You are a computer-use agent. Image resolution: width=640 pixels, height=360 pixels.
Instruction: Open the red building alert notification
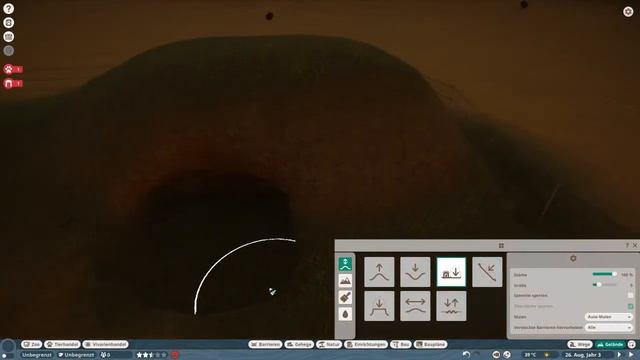click(13, 83)
